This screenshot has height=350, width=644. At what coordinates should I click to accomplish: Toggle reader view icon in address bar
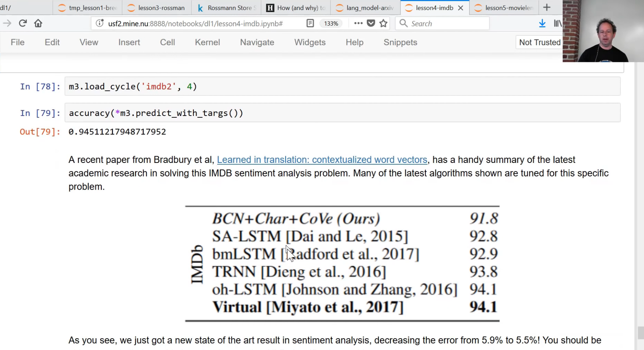[310, 23]
